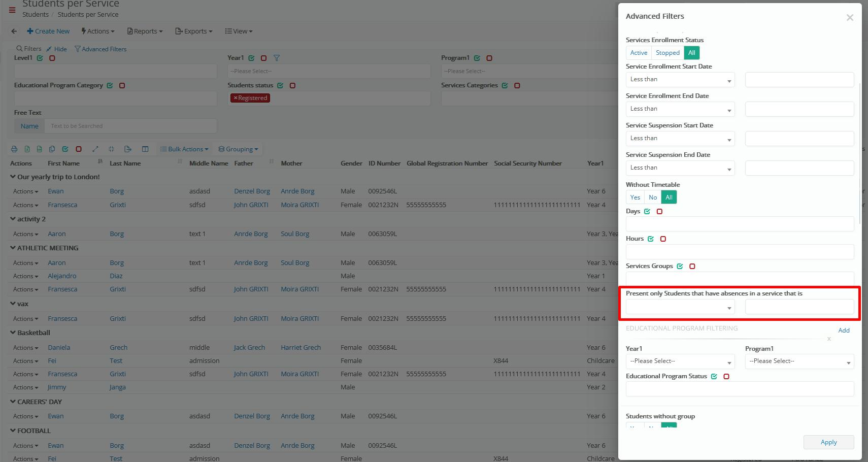Click the Hide filters link

point(57,49)
